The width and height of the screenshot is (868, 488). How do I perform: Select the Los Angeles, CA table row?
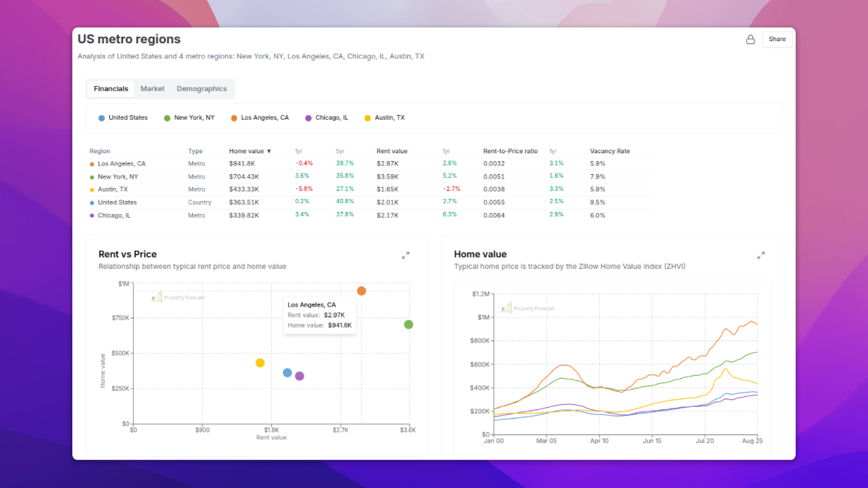coord(122,164)
